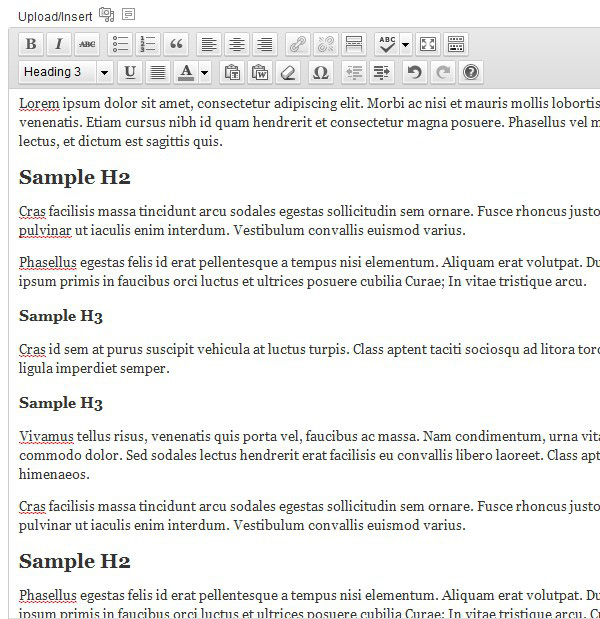Insert an unordered bullet list
The width and height of the screenshot is (600, 619).
tap(120, 44)
